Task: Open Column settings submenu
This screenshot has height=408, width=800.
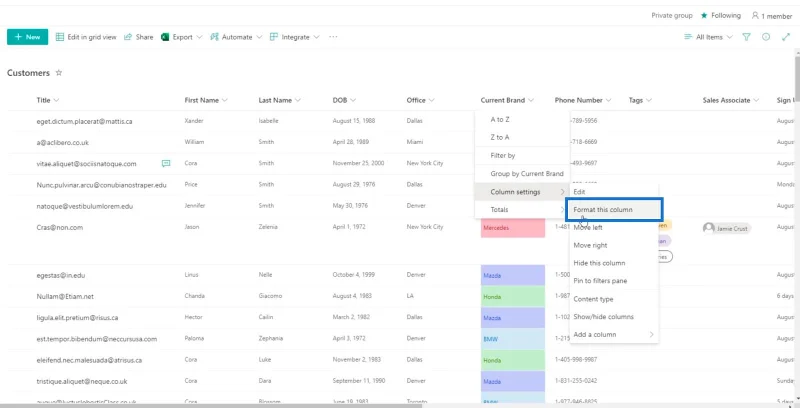Action: click(x=522, y=192)
